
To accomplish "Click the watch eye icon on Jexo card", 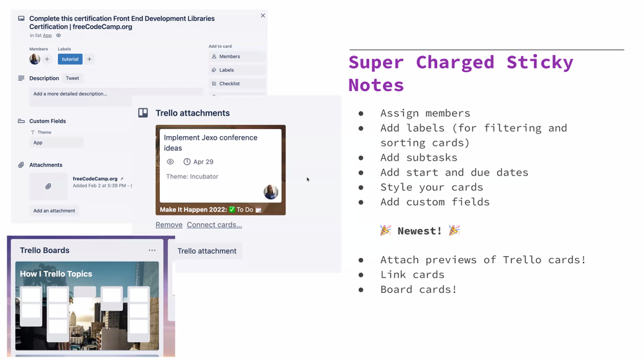I will 170,161.
